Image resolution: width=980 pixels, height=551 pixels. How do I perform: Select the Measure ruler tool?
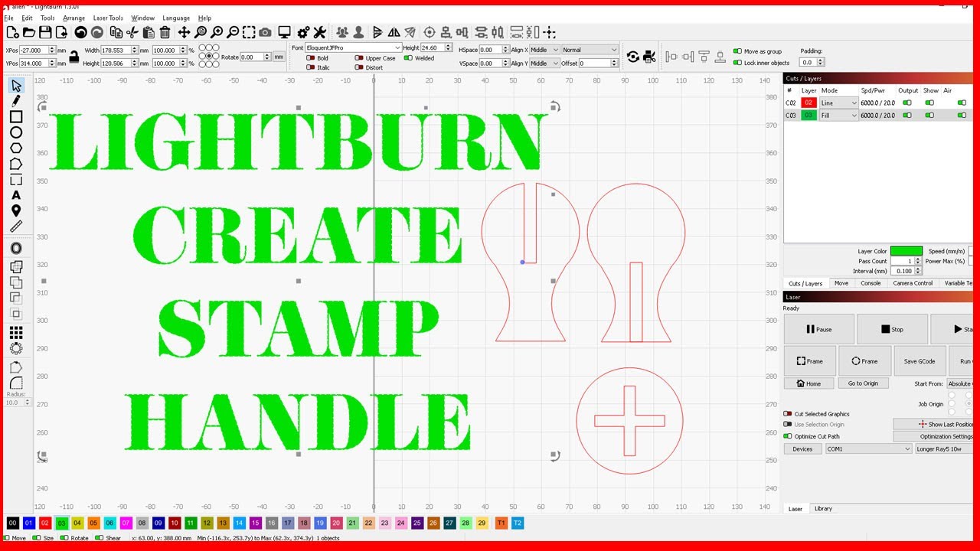pyautogui.click(x=16, y=227)
